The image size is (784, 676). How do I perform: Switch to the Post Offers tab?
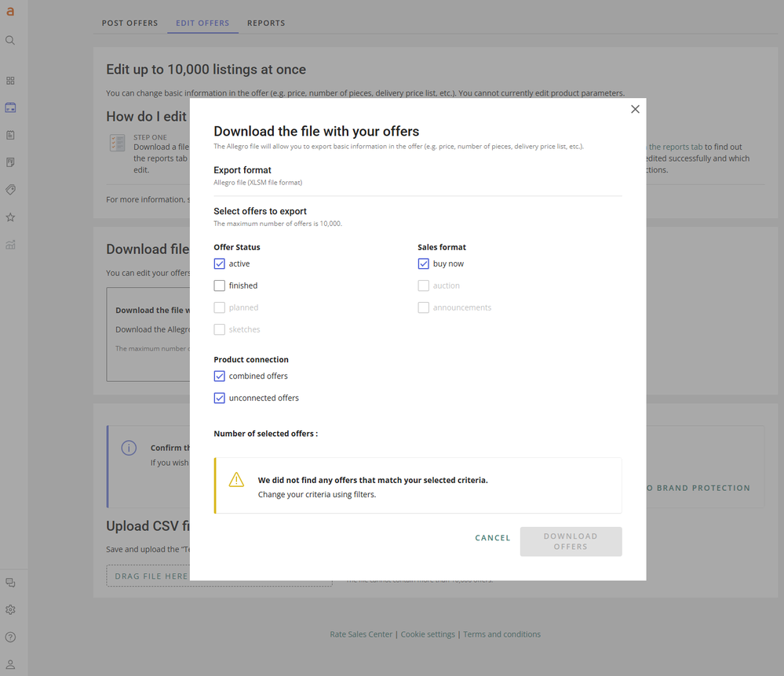coord(129,23)
